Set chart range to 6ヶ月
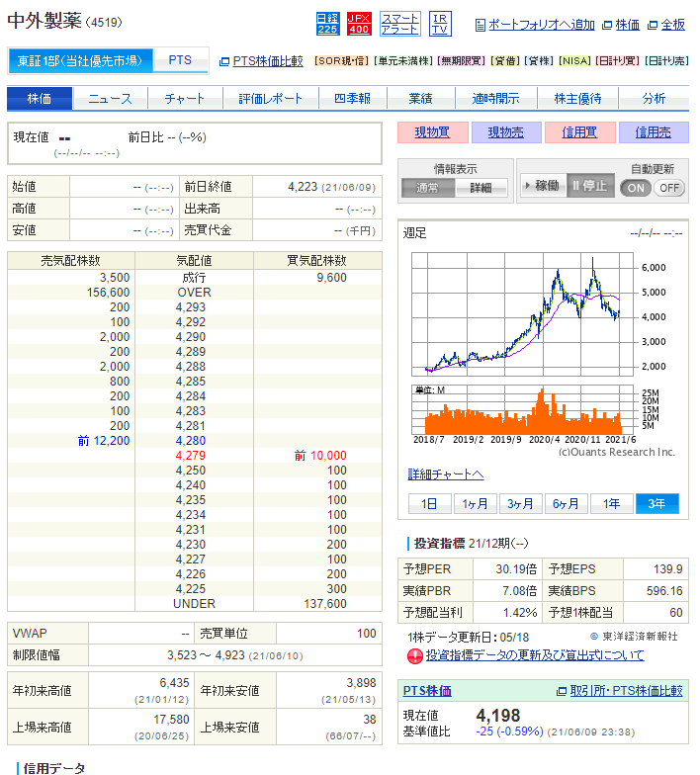This screenshot has height=775, width=700. 566,504
